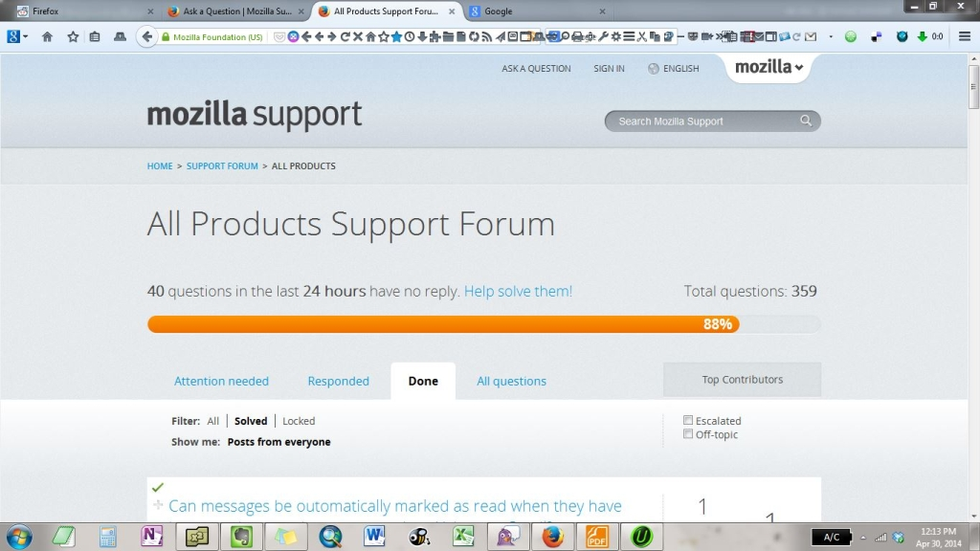The image size is (980, 551).
Task: Open the Google search engine dropdown arrow
Action: pos(25,37)
